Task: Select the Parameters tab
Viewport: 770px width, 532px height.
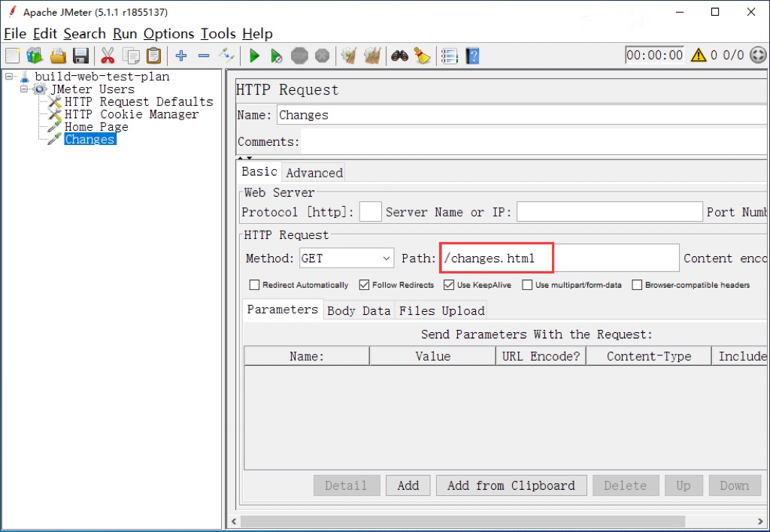Action: (283, 310)
